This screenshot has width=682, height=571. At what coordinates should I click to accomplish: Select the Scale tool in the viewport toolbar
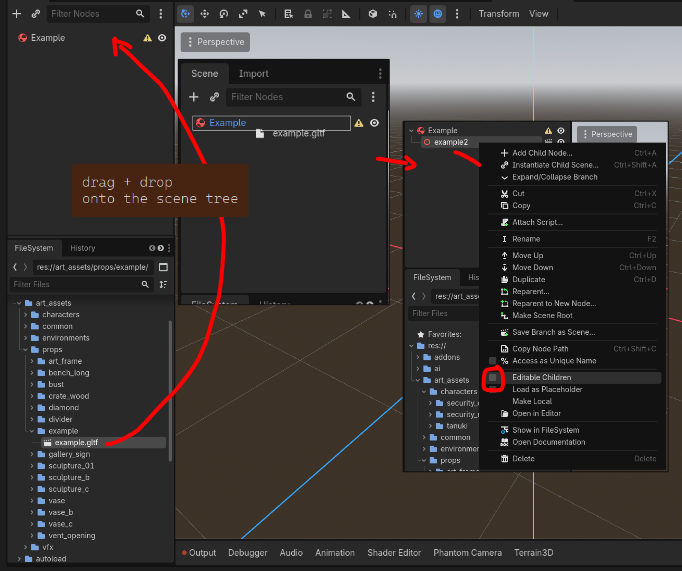coord(243,14)
